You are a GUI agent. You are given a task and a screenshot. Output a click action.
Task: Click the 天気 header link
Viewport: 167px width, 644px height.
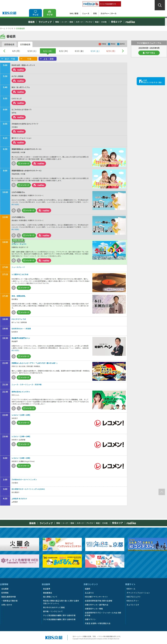click(x=95, y=13)
